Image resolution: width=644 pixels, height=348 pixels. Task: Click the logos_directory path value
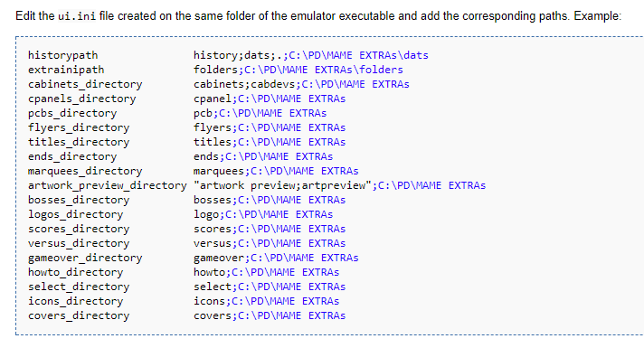tap(263, 214)
